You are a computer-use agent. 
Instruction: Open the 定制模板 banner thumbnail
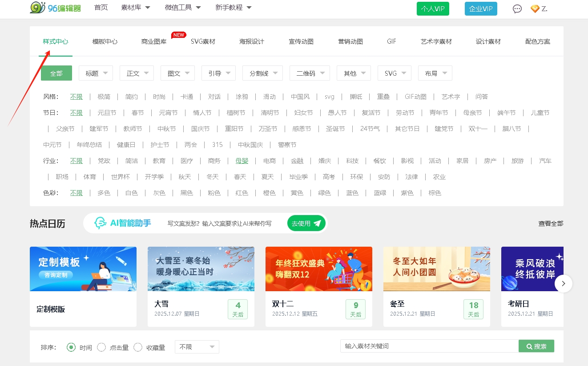click(x=83, y=269)
